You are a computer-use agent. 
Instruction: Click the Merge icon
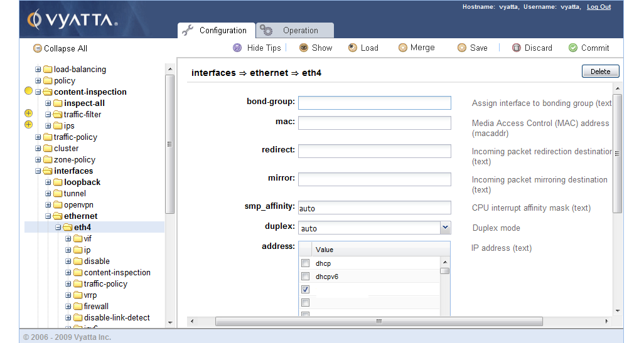click(x=402, y=48)
